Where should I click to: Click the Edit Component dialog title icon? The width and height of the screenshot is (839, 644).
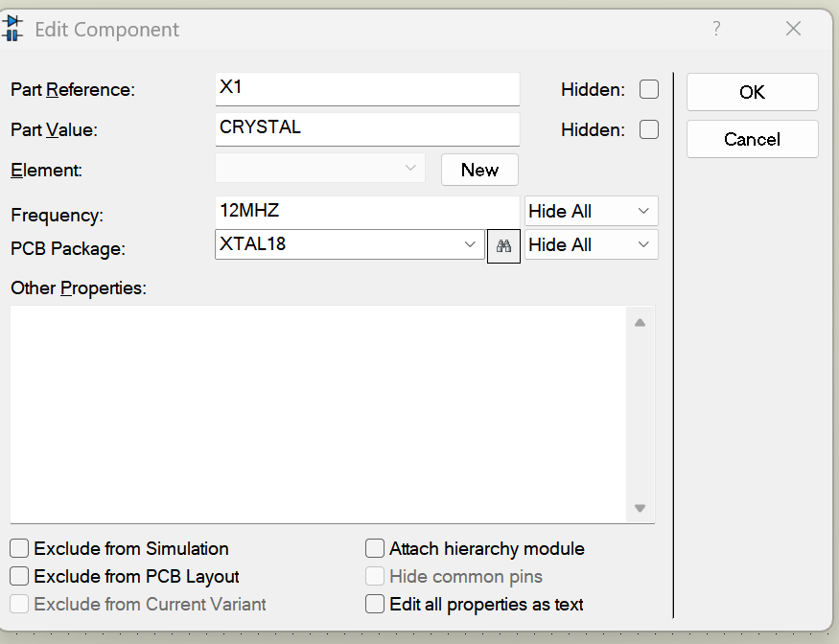tap(13, 28)
